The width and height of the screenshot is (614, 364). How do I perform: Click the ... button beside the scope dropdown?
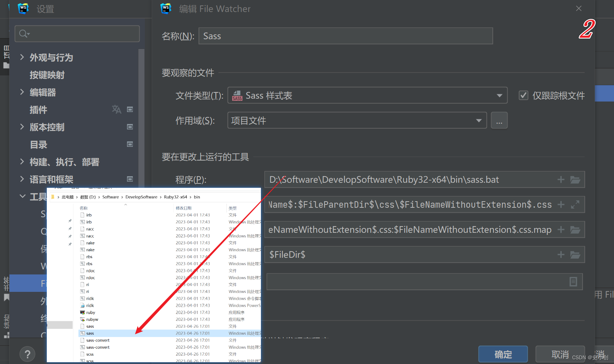[499, 120]
